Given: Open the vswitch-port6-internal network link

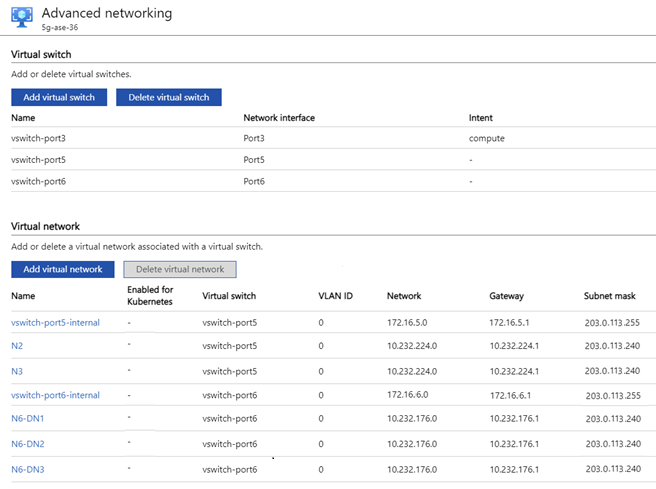Looking at the screenshot, I should click(x=55, y=395).
